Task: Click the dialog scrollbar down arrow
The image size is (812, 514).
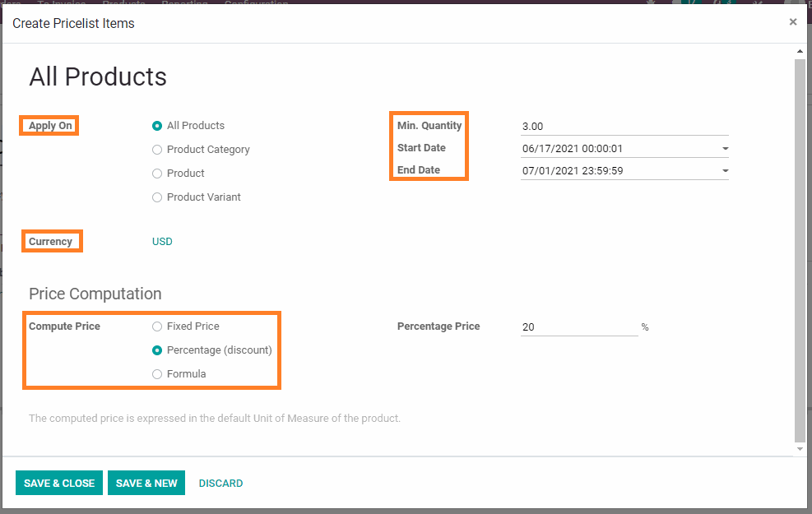Action: coord(800,449)
